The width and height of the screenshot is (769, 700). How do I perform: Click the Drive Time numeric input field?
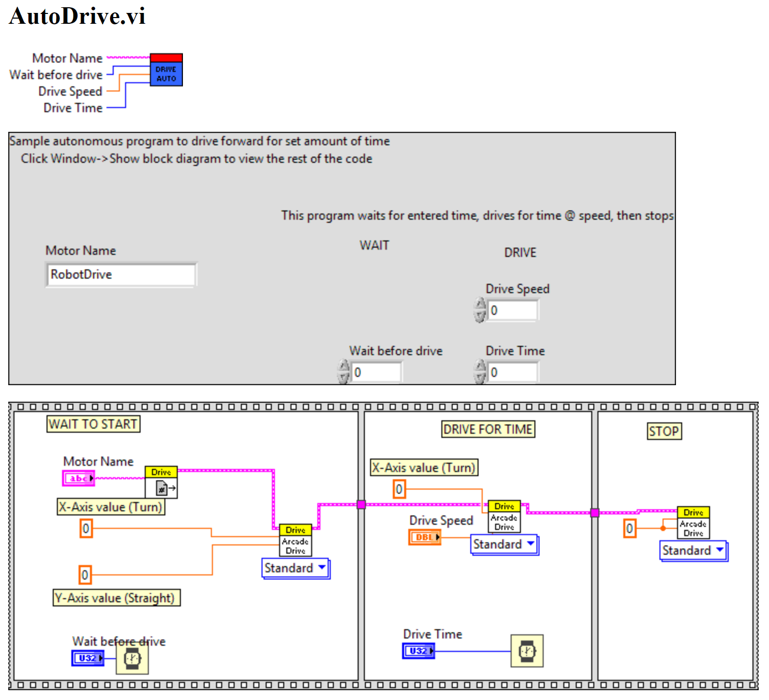click(513, 372)
